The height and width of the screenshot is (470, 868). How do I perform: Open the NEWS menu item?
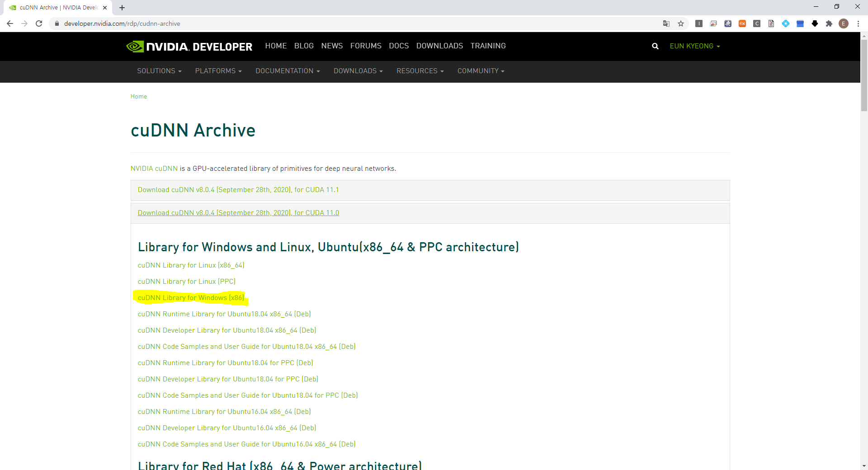(332, 46)
